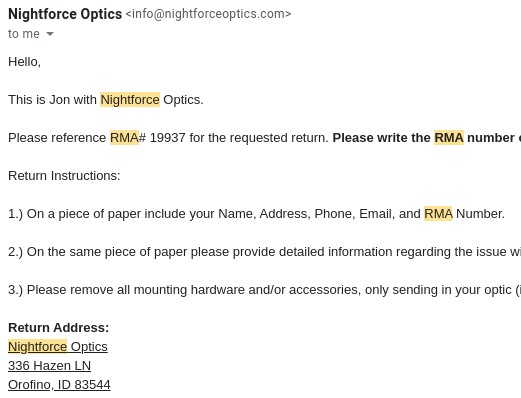Open the Orofino, ID 83544 address link
This screenshot has height=398, width=521.
coord(59,385)
